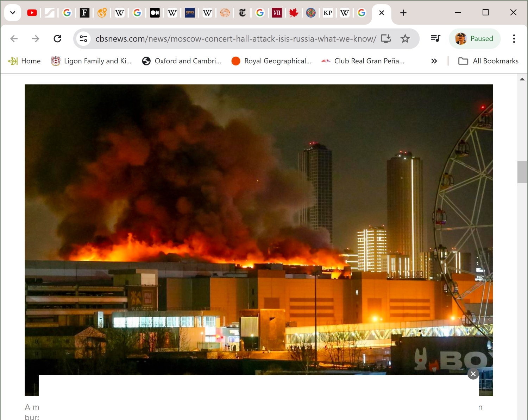This screenshot has width=528, height=420.
Task: Install app icon in address bar
Action: (386, 39)
